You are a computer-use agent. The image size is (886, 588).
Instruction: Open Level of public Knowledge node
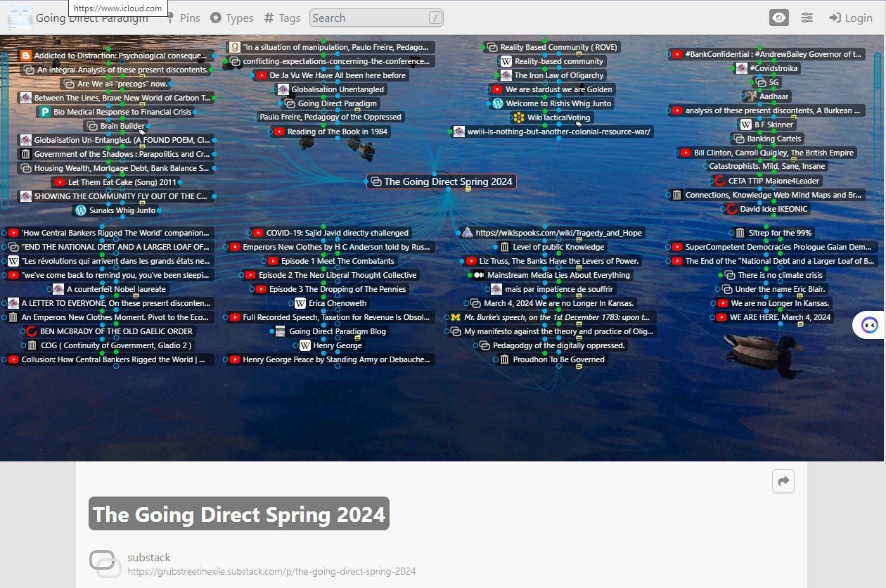(x=552, y=247)
